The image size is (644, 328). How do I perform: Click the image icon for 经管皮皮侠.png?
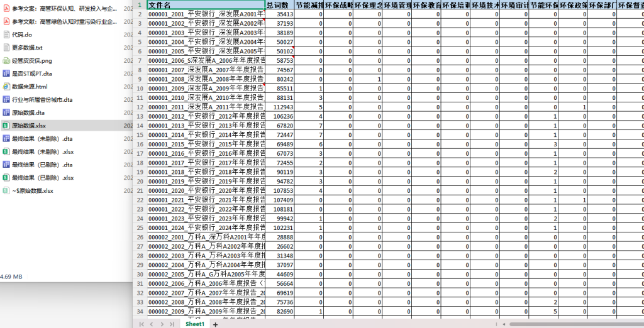point(6,61)
